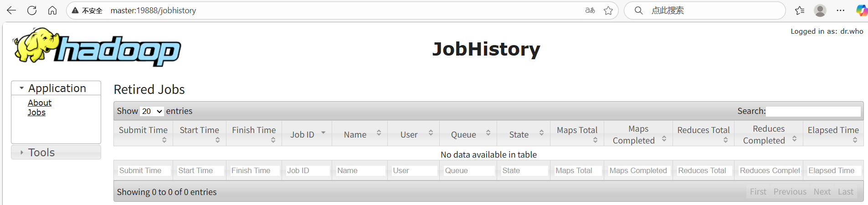Sort the table by Start Time
Image resolution: width=868 pixels, height=205 pixels.
(200, 133)
